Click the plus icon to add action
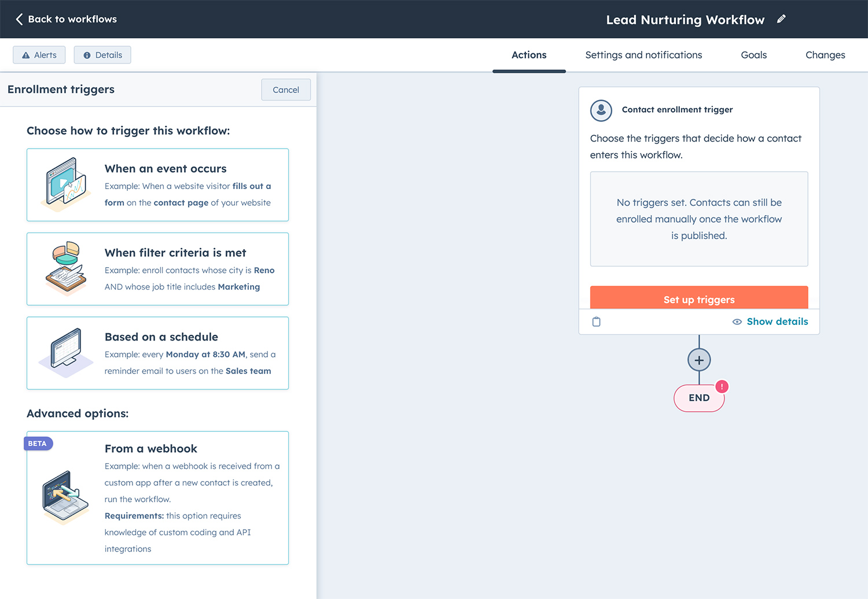Image resolution: width=868 pixels, height=599 pixels. click(699, 360)
